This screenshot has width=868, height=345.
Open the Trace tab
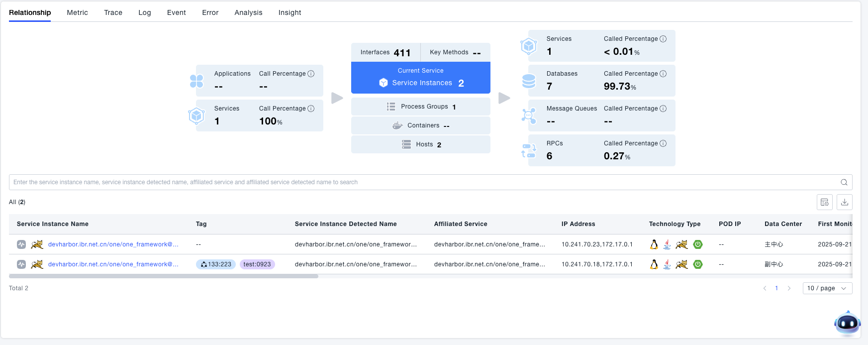tap(113, 12)
